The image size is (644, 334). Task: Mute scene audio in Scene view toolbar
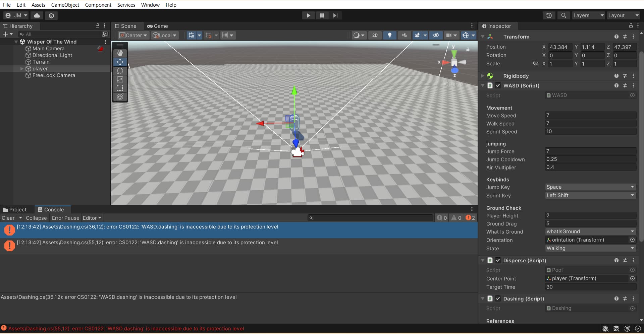point(404,35)
